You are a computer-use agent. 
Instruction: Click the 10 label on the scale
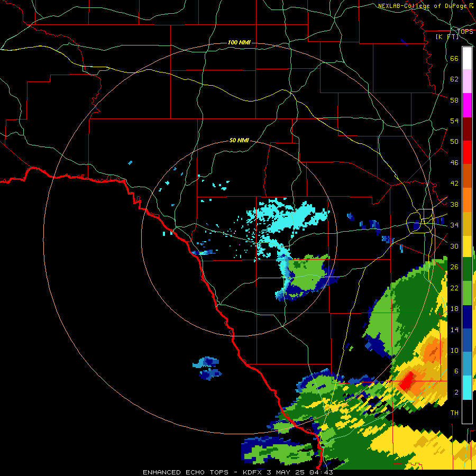(454, 350)
